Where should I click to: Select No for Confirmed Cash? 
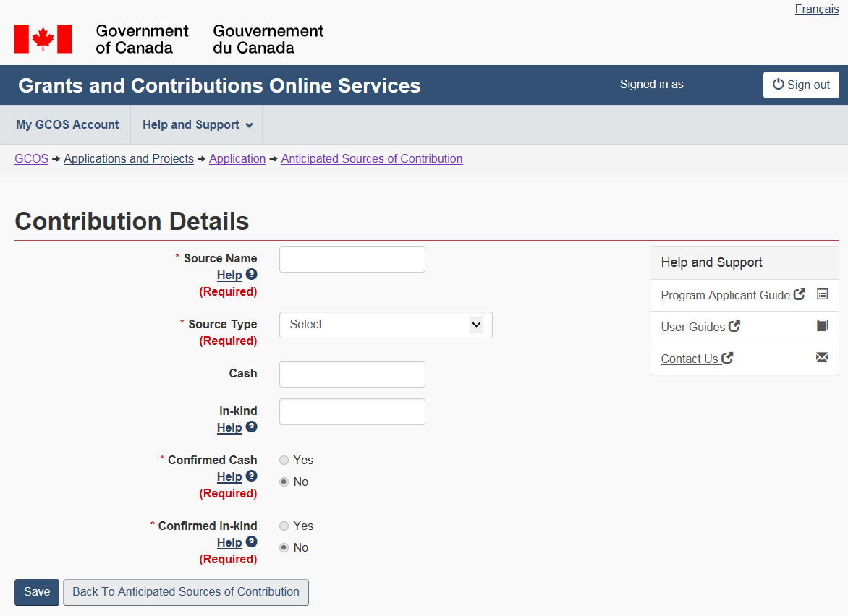(284, 482)
